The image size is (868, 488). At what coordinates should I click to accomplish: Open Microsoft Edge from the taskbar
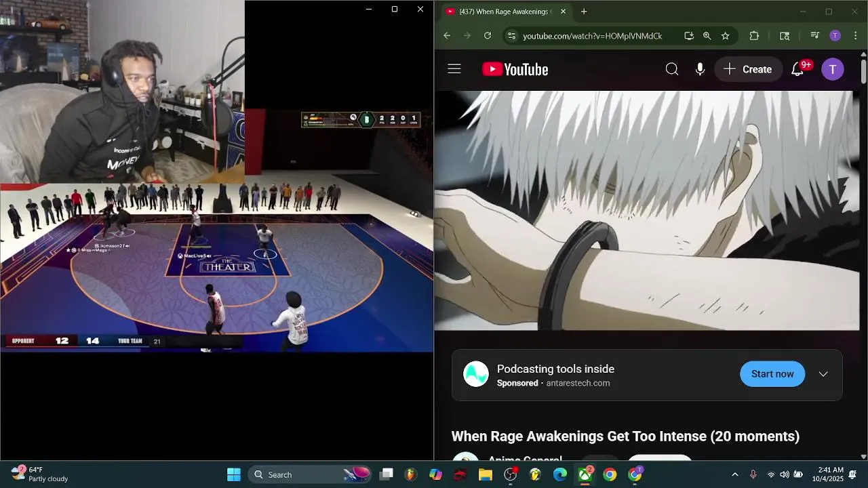[x=560, y=474]
